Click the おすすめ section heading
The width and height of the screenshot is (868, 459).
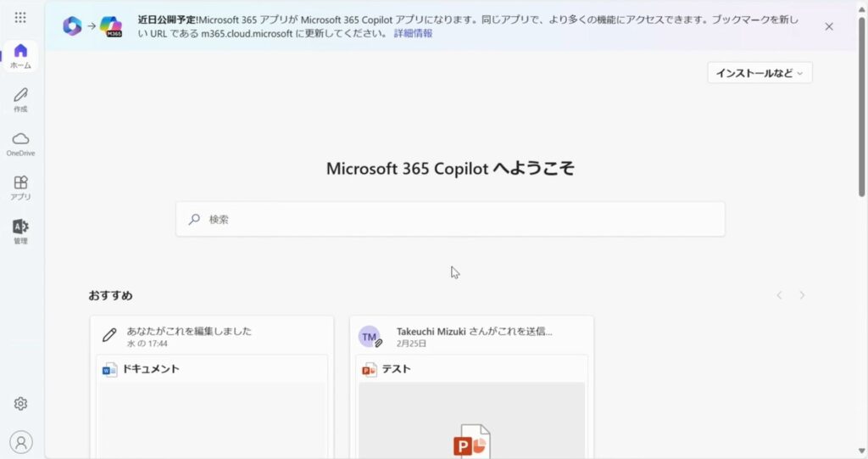(111, 295)
